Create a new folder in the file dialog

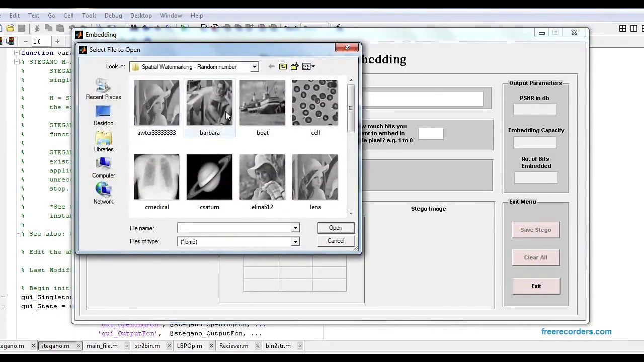(x=294, y=66)
